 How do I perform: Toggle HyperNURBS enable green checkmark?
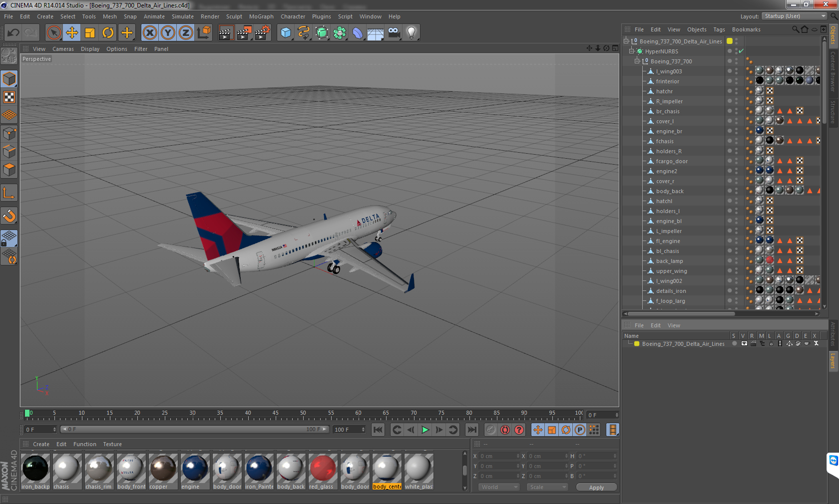pyautogui.click(x=741, y=51)
